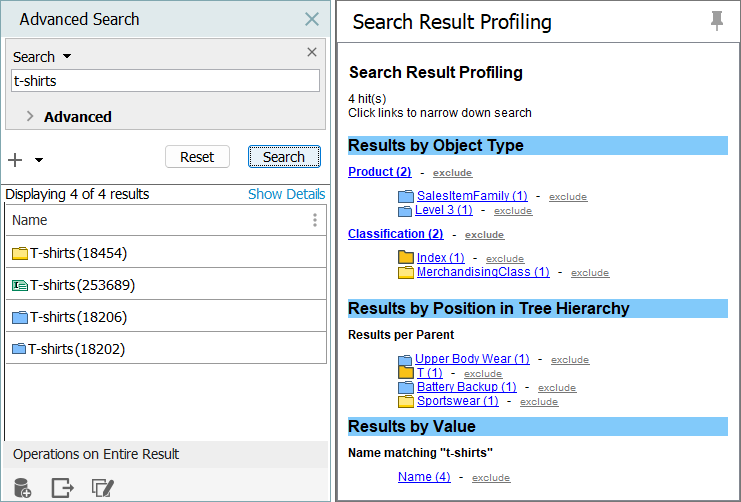Open the SalesItemFamily (1) link
The image size is (741, 502).
click(x=471, y=196)
